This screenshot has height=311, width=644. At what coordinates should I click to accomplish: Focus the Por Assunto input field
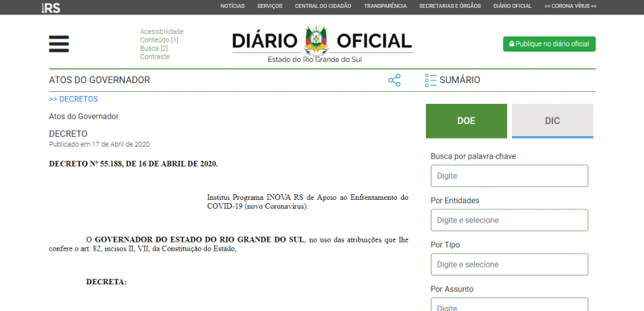[x=510, y=305]
